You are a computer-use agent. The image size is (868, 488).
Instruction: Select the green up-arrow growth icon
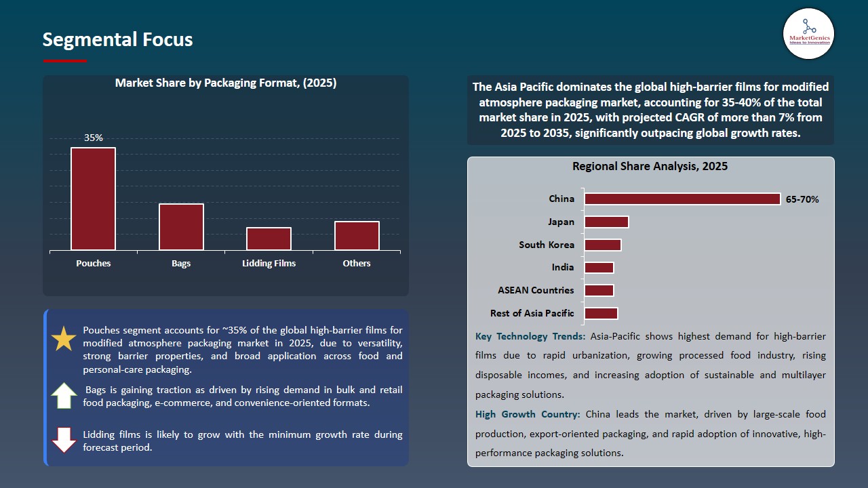point(64,395)
